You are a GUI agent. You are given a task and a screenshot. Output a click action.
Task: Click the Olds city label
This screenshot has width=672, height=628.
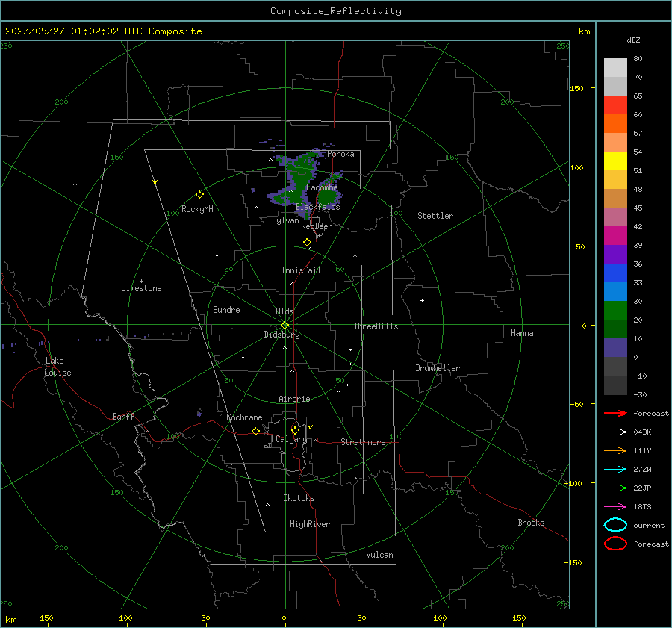(284, 311)
